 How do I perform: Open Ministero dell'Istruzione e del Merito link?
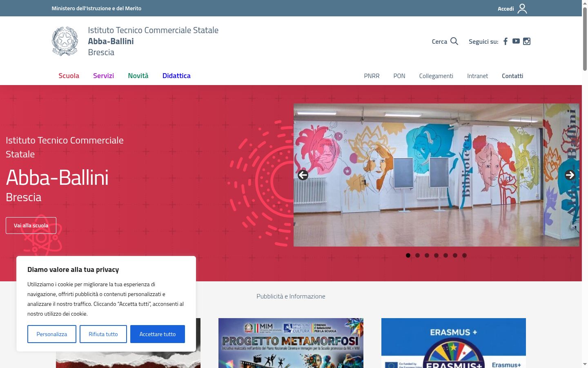96,8
